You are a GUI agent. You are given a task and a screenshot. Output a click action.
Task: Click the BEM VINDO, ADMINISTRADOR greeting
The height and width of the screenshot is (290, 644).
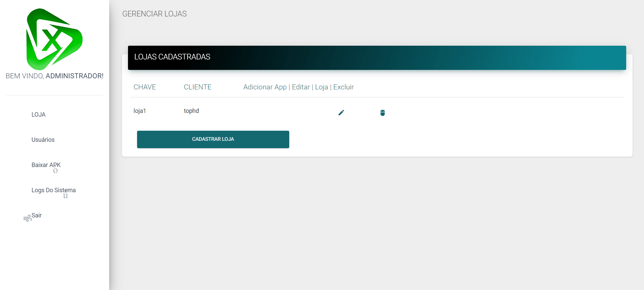(54, 76)
